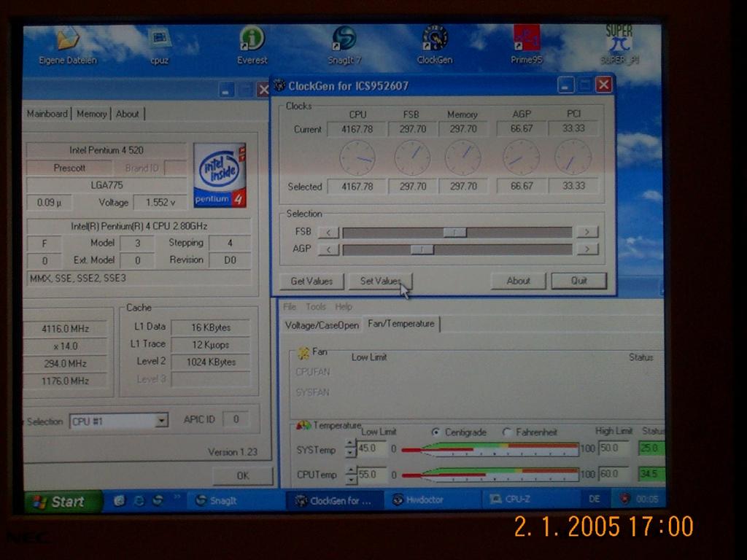Switch to SnagIt in the taskbar
The image size is (747, 560).
tap(234, 501)
